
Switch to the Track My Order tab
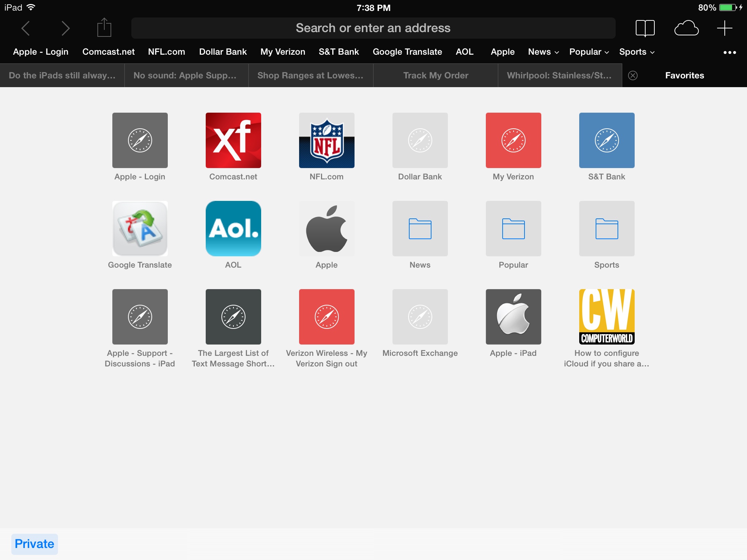435,75
